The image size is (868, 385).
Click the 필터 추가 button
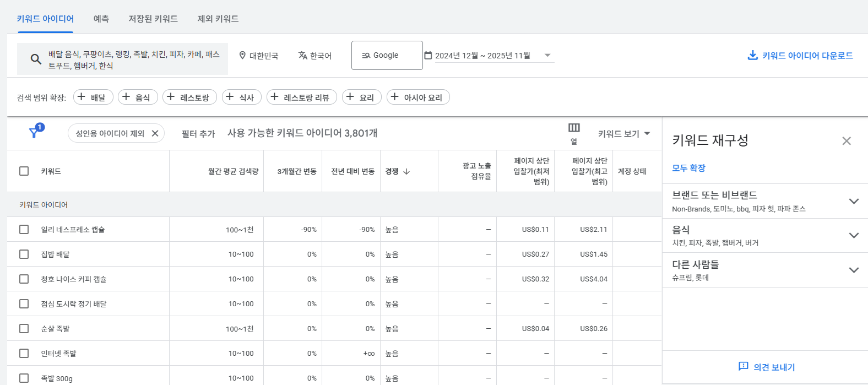198,133
